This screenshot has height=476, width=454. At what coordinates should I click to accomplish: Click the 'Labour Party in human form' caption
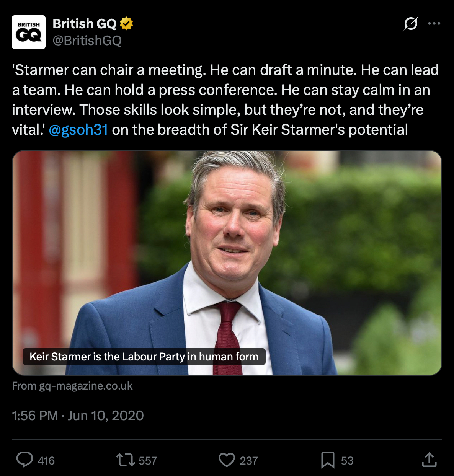pos(144,357)
